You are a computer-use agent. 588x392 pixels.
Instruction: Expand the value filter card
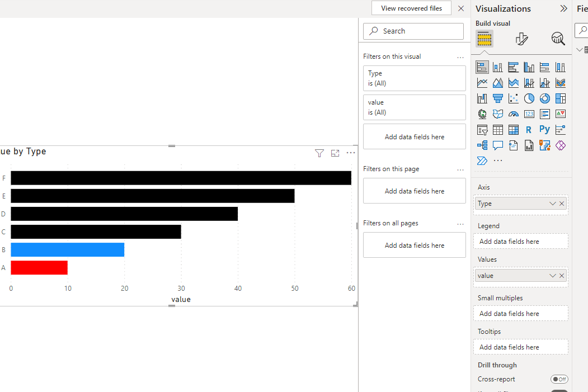tap(415, 107)
